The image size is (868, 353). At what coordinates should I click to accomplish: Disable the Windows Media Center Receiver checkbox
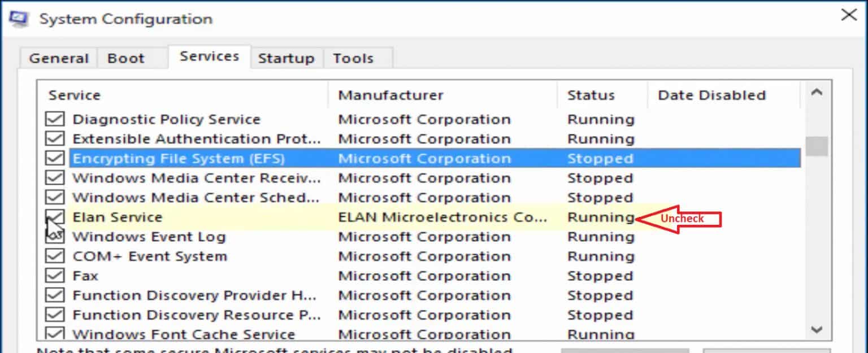[54, 178]
